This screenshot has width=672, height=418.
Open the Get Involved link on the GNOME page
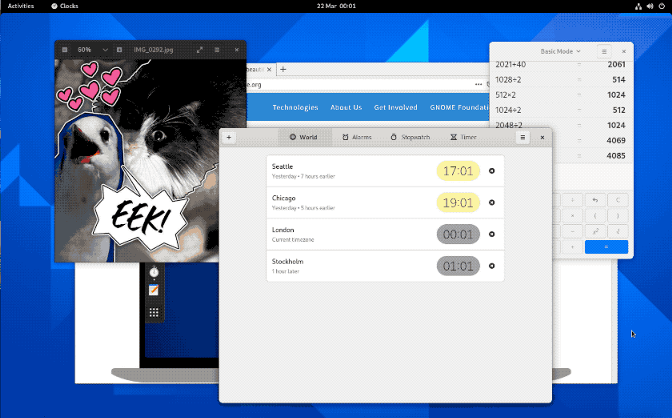click(396, 107)
